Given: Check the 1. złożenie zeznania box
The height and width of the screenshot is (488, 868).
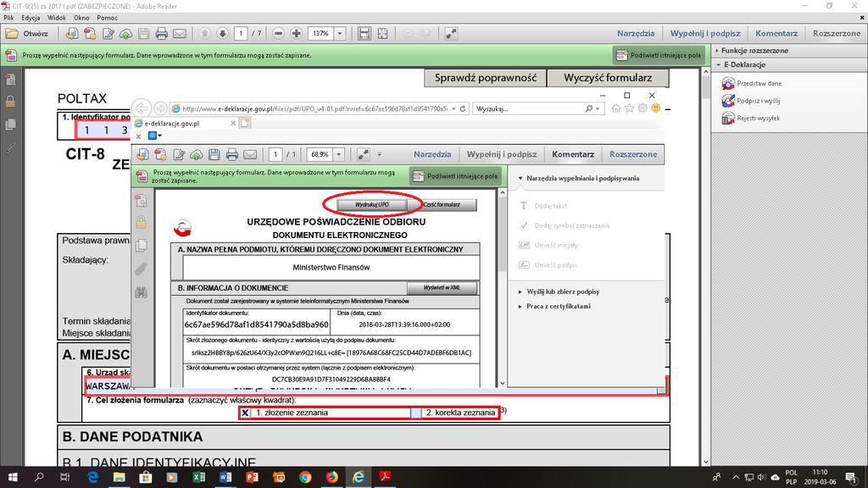Looking at the screenshot, I should tap(245, 413).
